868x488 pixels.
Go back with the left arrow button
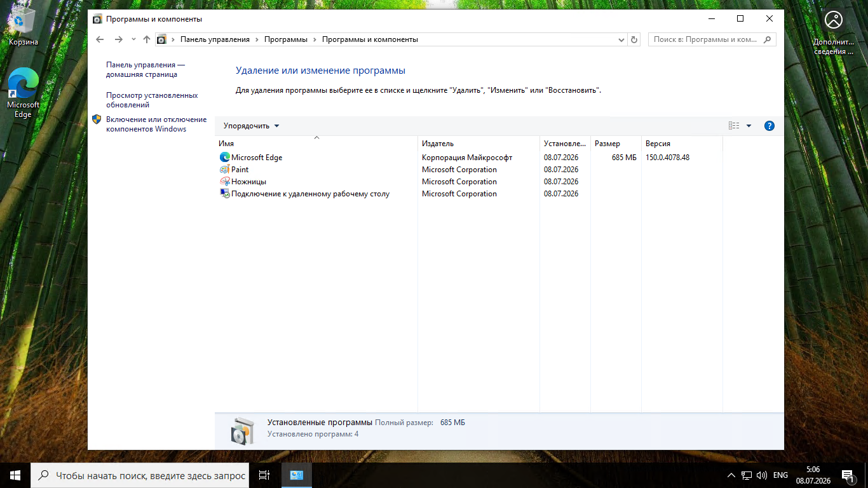tap(100, 39)
